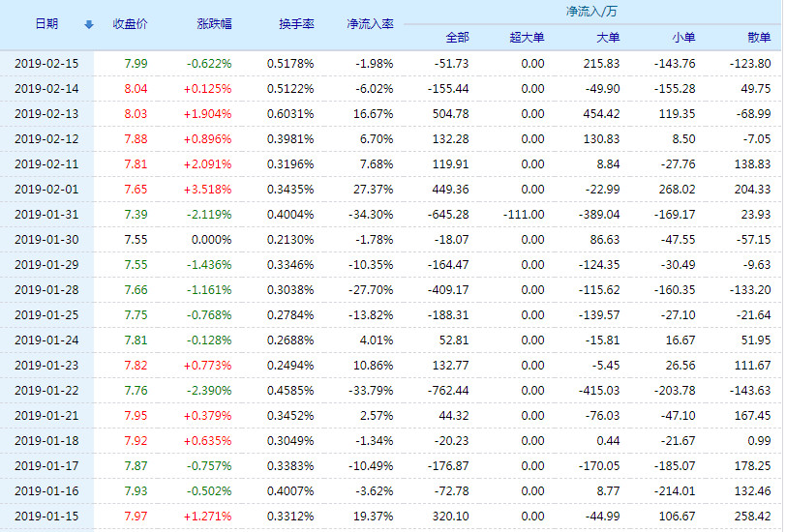786x532 pixels.
Task: Sort by the 日期 column header
Action: 45,23
